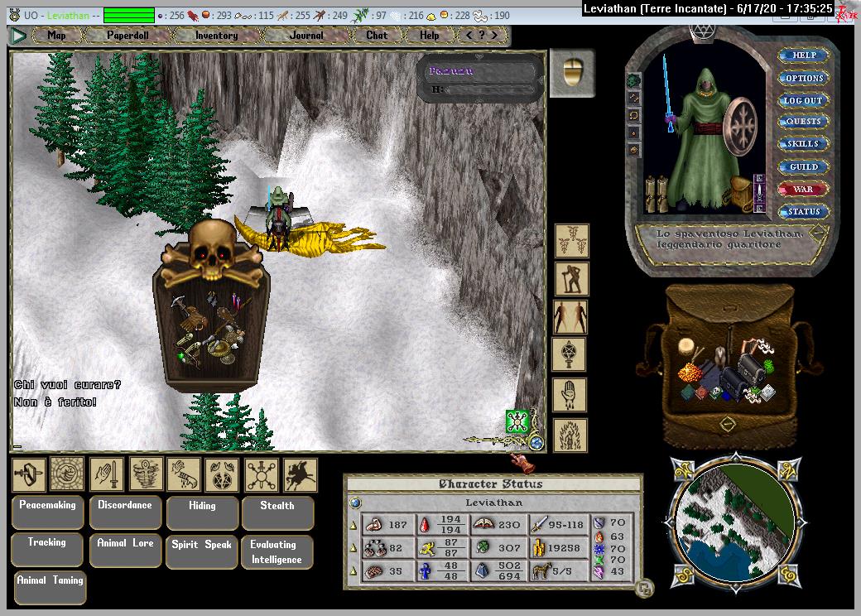This screenshot has height=616, width=861.
Task: Activate the circular fist ability icon
Action: (x=67, y=474)
